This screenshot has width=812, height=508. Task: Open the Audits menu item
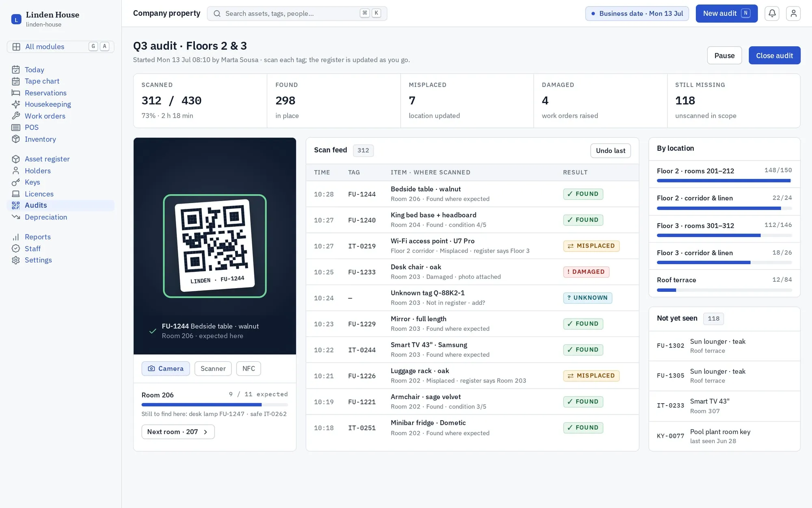[60, 206]
